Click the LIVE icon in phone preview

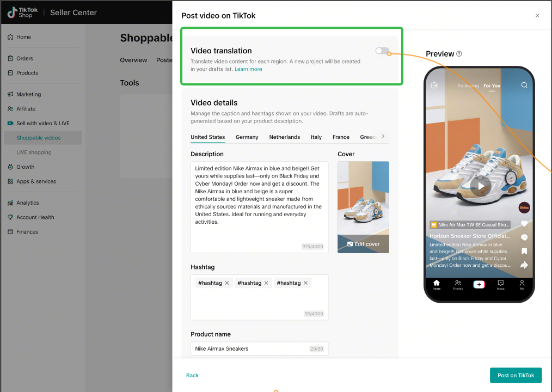point(434,85)
